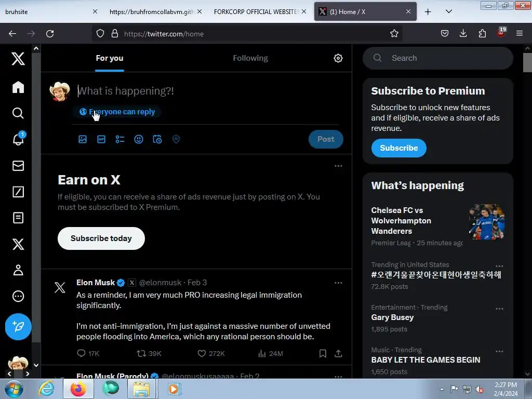Open More circle-dots icon in sidebar

18,296
